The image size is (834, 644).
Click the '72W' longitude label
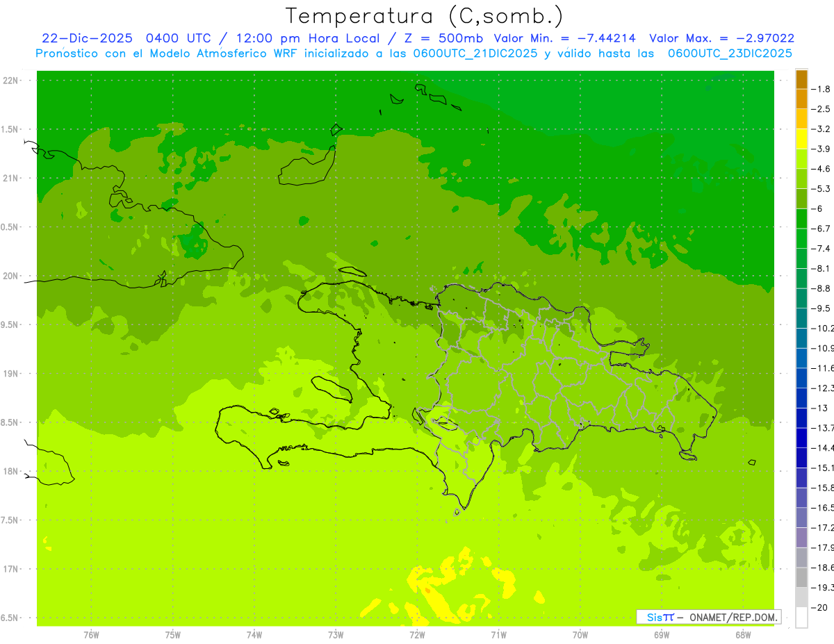[x=417, y=635]
